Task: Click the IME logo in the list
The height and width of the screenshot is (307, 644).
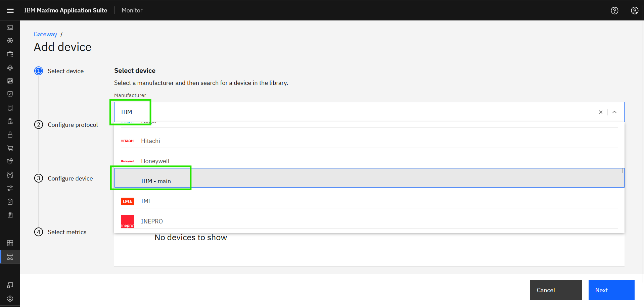Action: (128, 201)
